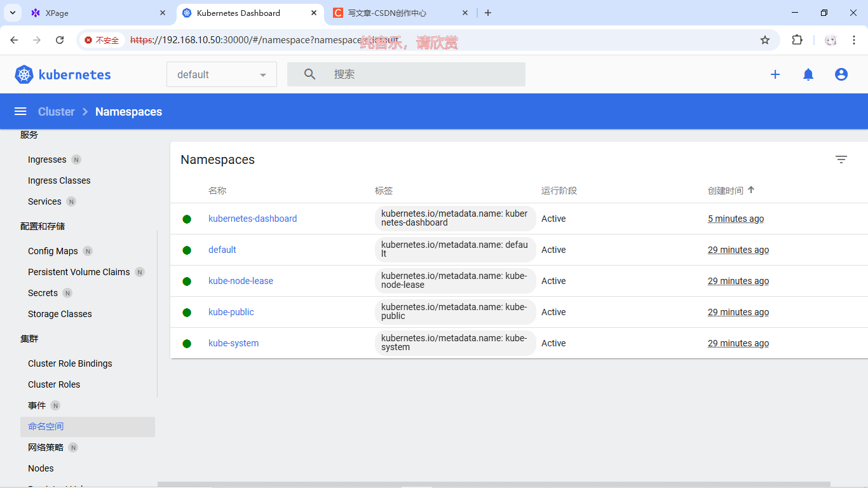This screenshot has width=868, height=488.
Task: Open the tab search dropdown arrow
Action: pyautogui.click(x=12, y=13)
